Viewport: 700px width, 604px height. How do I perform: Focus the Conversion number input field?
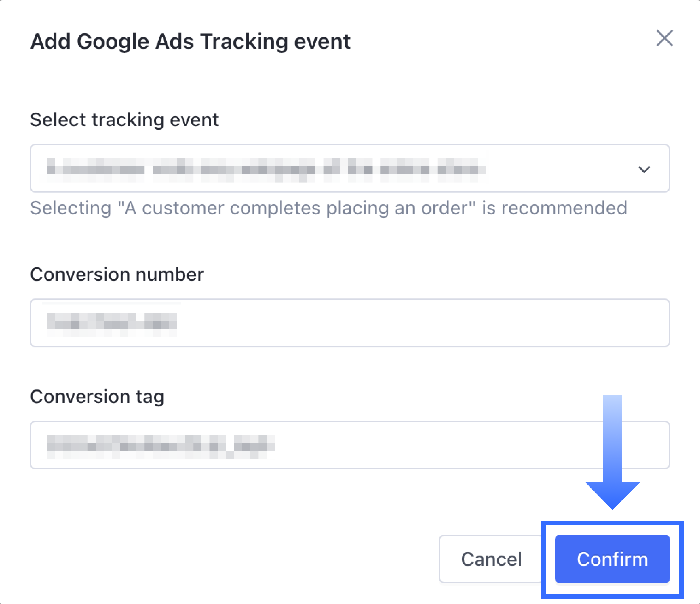point(349,323)
